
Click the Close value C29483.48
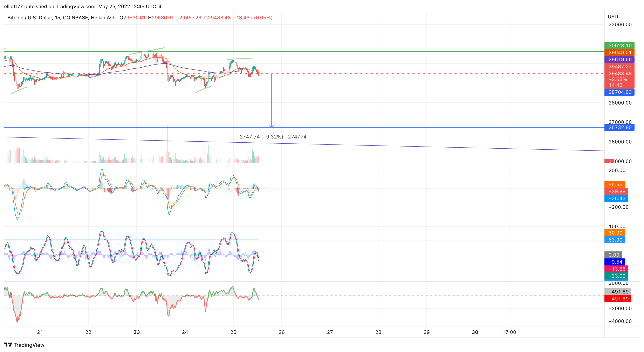pos(217,18)
